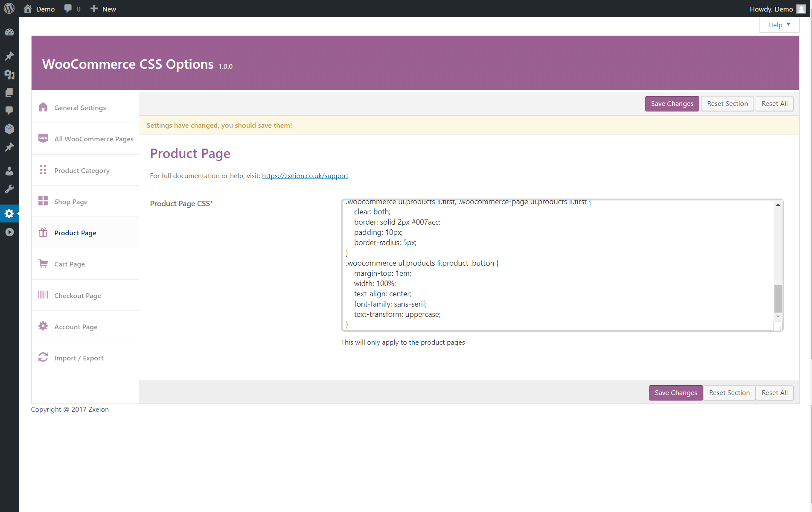Open the Help dropdown

pos(779,24)
